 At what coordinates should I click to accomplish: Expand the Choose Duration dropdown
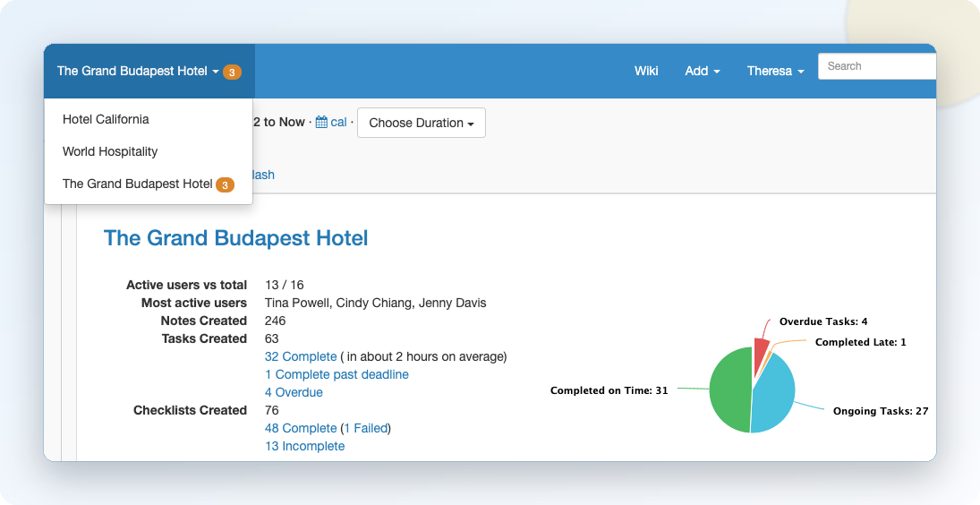coord(422,124)
